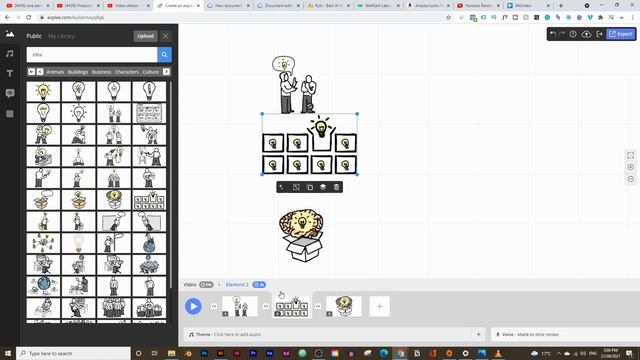Filter by Buildings category
The width and height of the screenshot is (640, 360).
pos(78,72)
